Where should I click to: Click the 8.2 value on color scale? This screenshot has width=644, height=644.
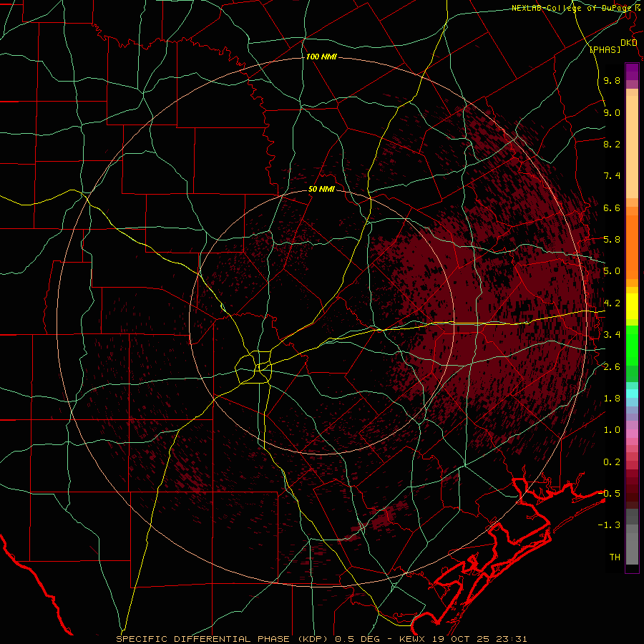coord(612,144)
